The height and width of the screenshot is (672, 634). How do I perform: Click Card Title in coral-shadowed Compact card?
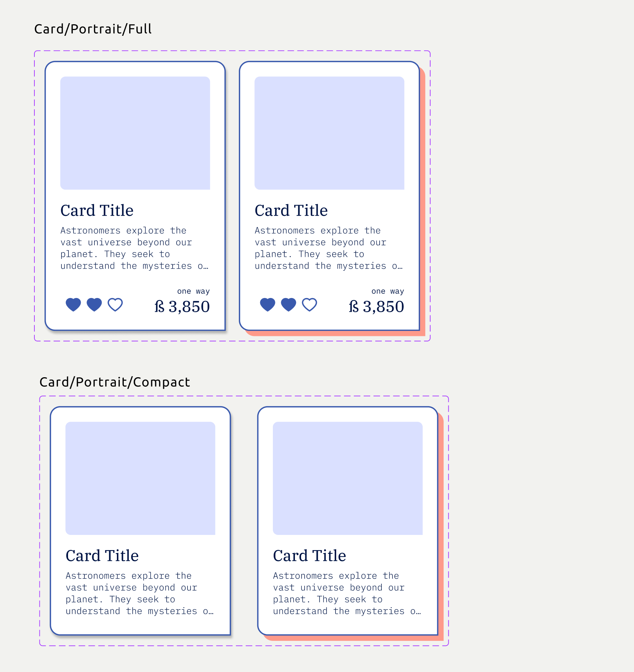[309, 556]
